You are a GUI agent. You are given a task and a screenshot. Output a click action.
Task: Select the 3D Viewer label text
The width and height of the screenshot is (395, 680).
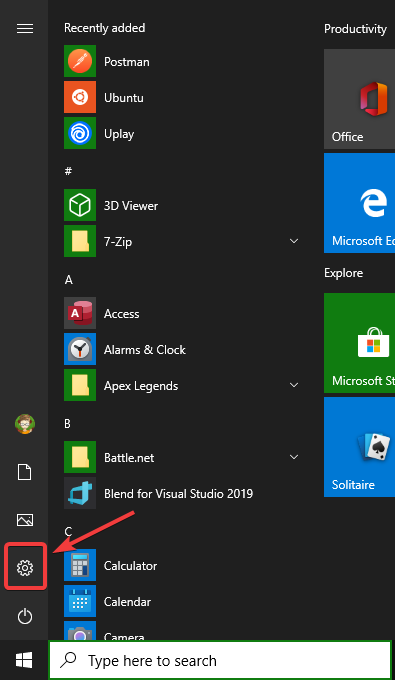point(131,206)
